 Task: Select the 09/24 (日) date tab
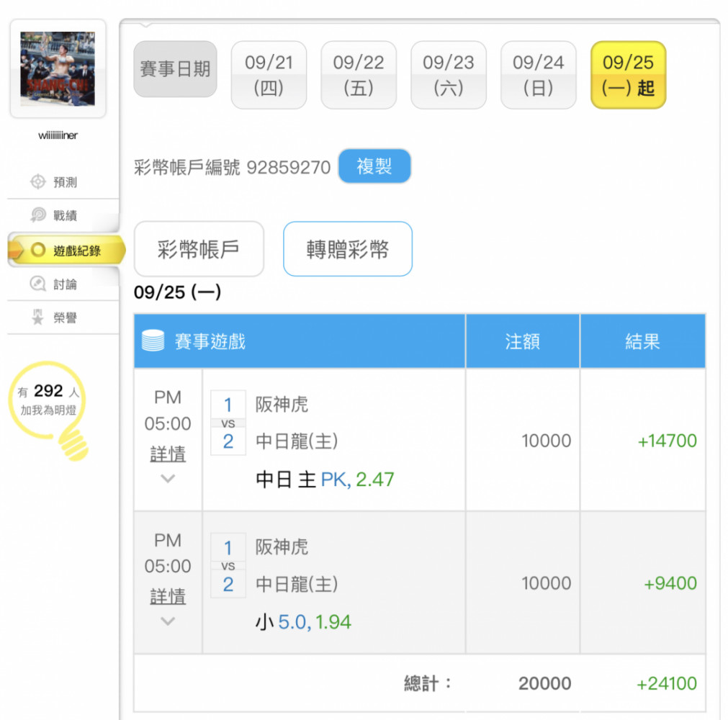click(538, 75)
